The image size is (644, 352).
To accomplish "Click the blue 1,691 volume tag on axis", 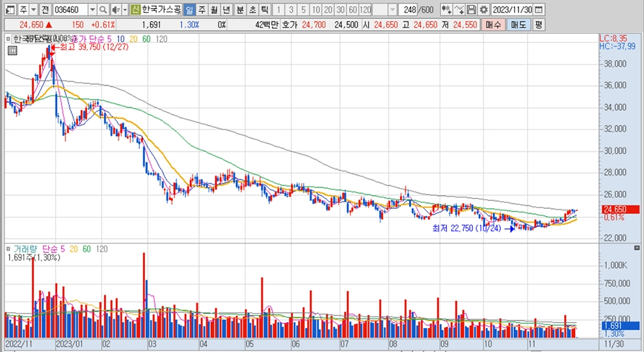I will tap(621, 326).
